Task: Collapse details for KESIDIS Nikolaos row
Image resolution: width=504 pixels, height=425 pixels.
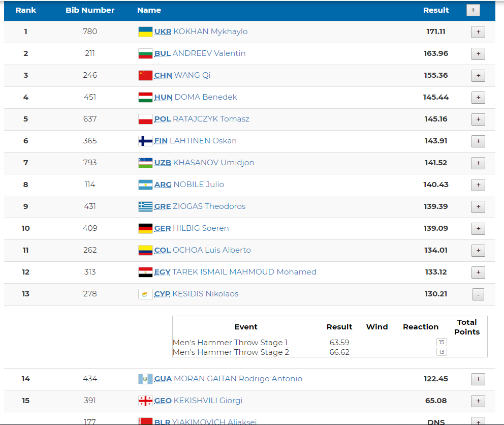Action: coord(478,294)
